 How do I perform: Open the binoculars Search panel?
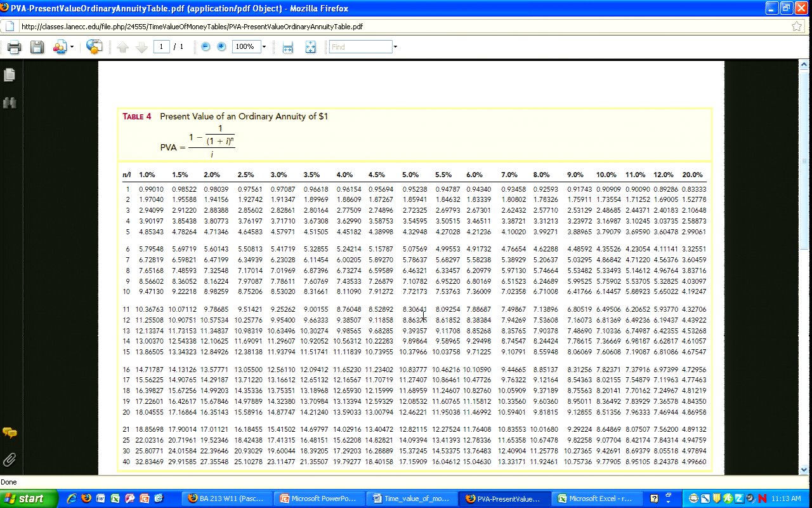10,102
